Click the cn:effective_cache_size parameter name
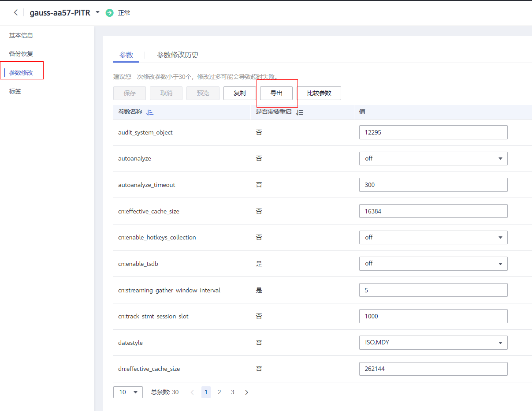The height and width of the screenshot is (411, 532). click(x=149, y=211)
